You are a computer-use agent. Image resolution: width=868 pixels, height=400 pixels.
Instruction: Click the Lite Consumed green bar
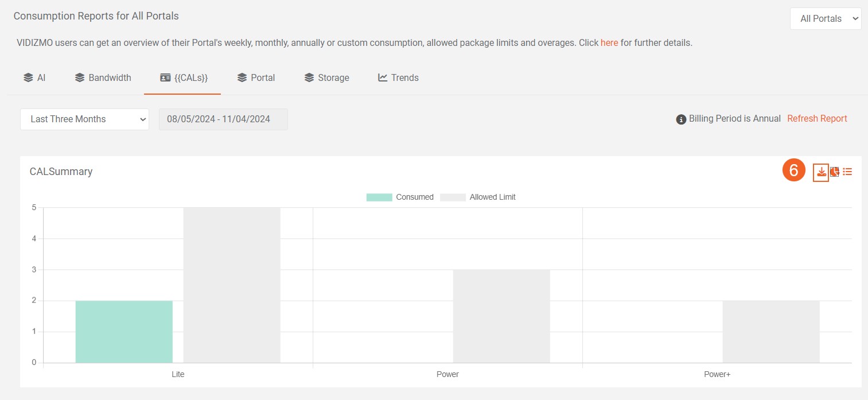[x=124, y=332]
